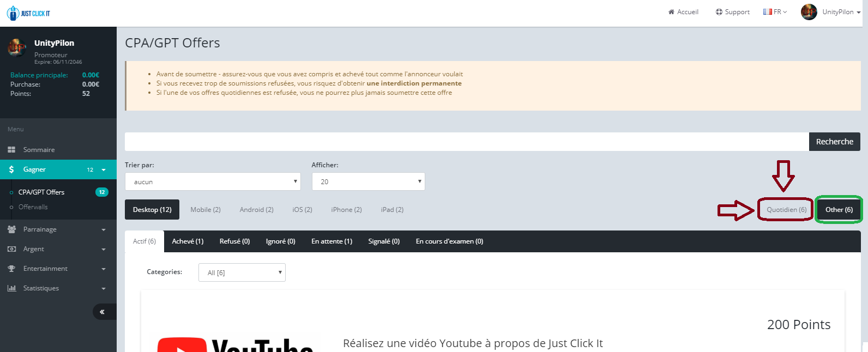The image size is (868, 352).
Task: Open the FR language selector
Action: tap(775, 12)
